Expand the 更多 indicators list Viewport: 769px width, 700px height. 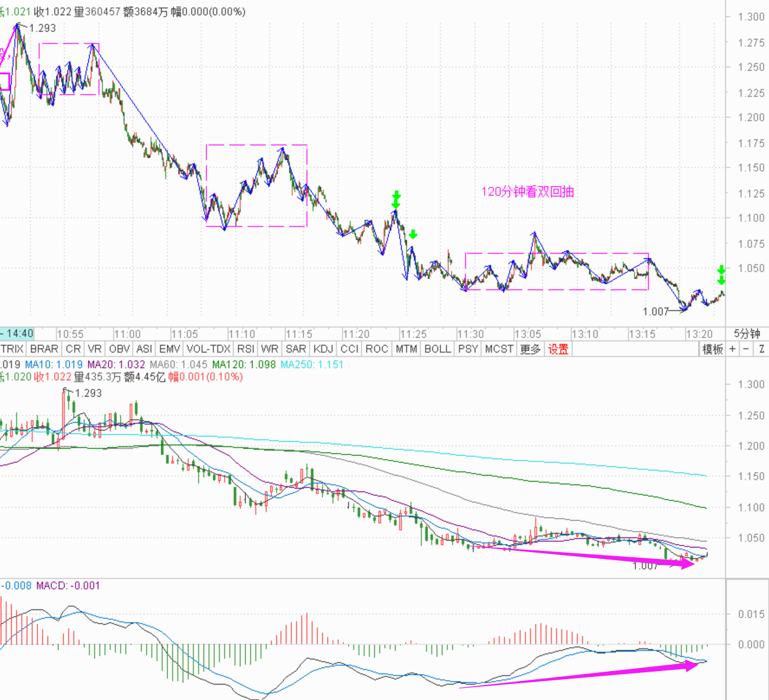coord(530,349)
